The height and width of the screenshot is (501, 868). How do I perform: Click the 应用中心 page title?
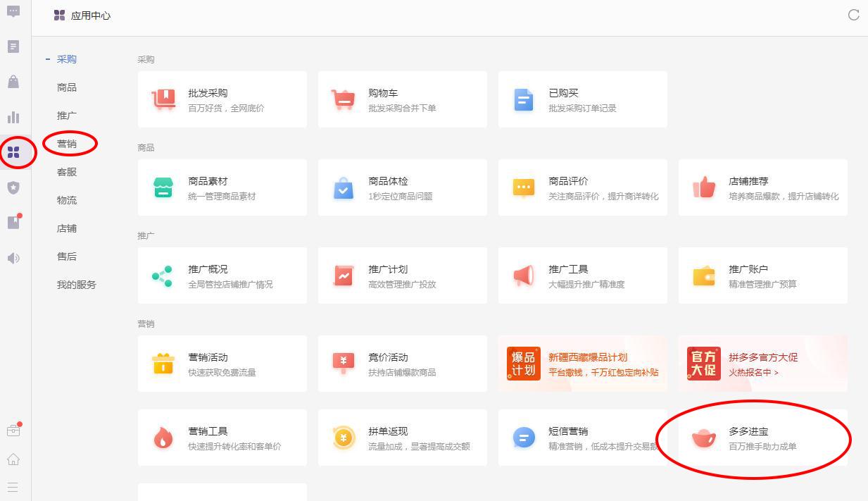(91, 16)
